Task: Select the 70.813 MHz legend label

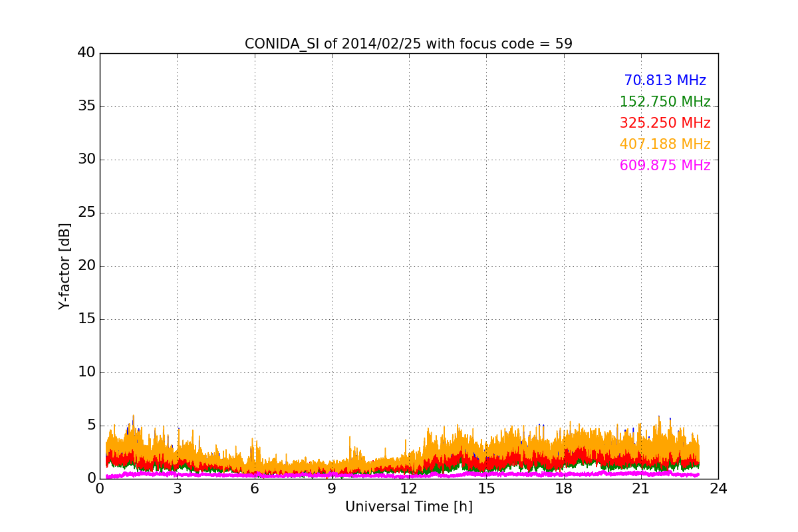Action: [x=665, y=80]
